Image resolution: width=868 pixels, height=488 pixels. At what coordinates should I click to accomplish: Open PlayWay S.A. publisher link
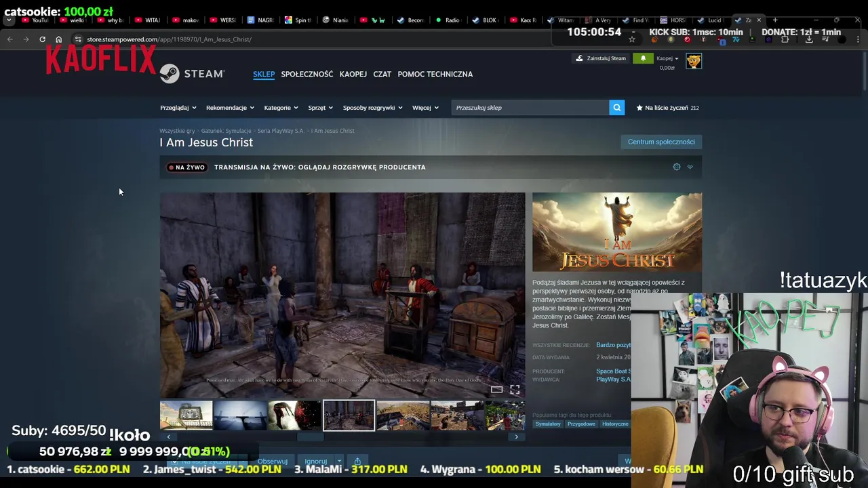(613, 380)
